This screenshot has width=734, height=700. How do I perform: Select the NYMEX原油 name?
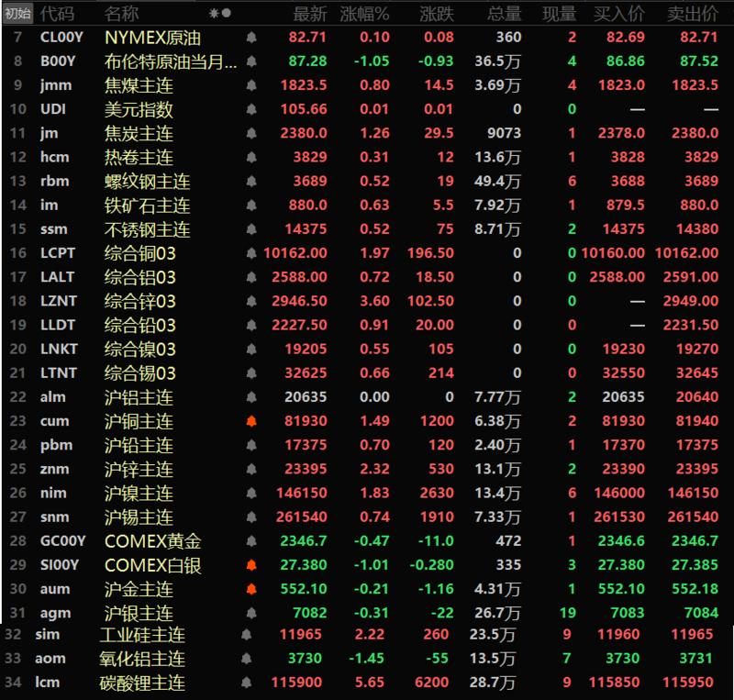click(x=152, y=38)
